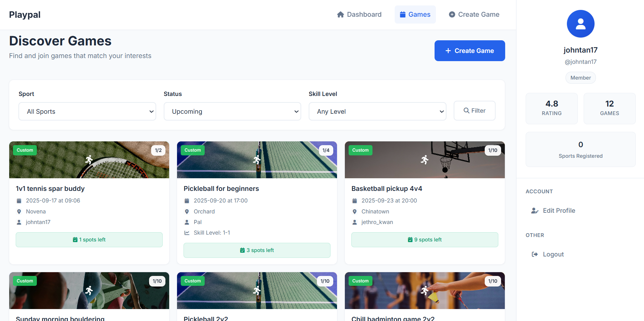Click calendar icon next to 2025-09-17 date

[19, 201]
